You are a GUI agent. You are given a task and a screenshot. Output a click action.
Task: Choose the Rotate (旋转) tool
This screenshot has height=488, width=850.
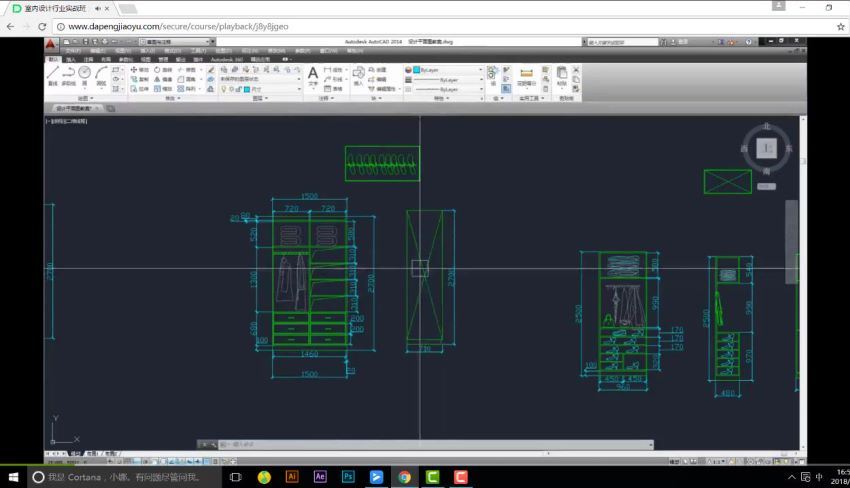pyautogui.click(x=163, y=70)
